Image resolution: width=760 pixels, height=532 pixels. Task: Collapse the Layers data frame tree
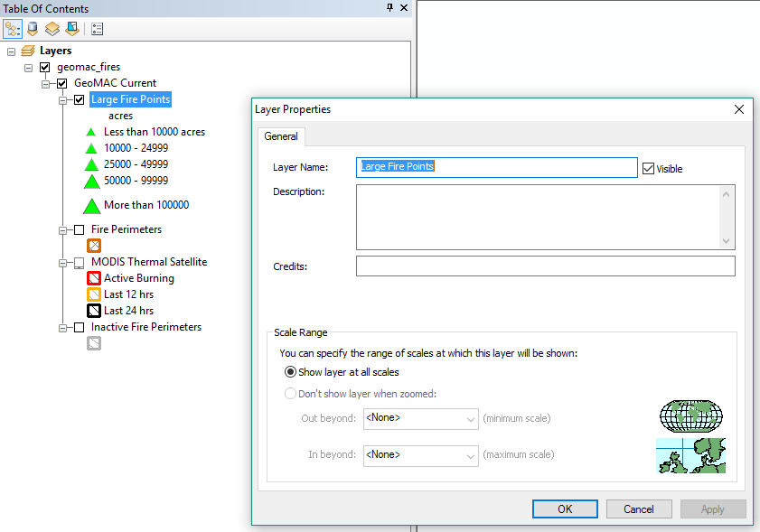(x=11, y=51)
